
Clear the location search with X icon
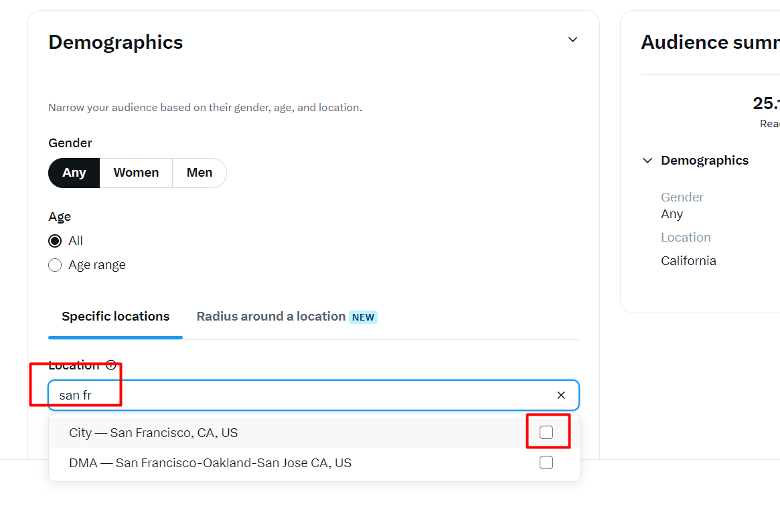pyautogui.click(x=561, y=395)
